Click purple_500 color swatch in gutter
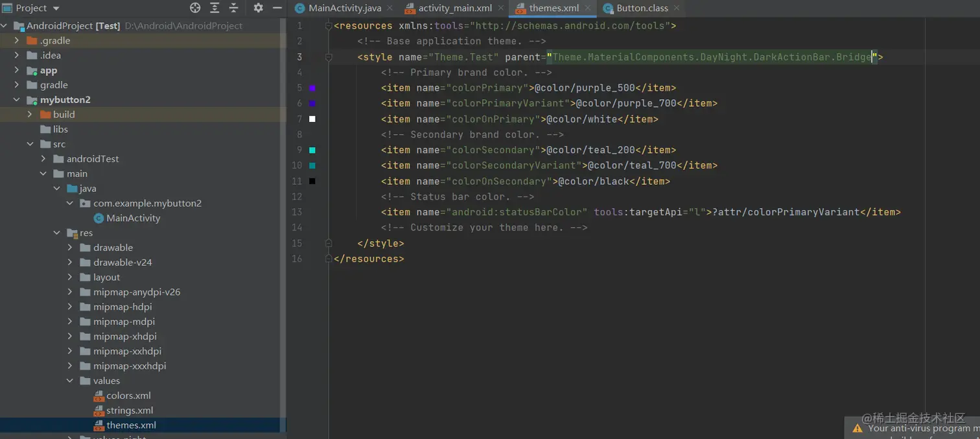980x439 pixels. click(312, 88)
